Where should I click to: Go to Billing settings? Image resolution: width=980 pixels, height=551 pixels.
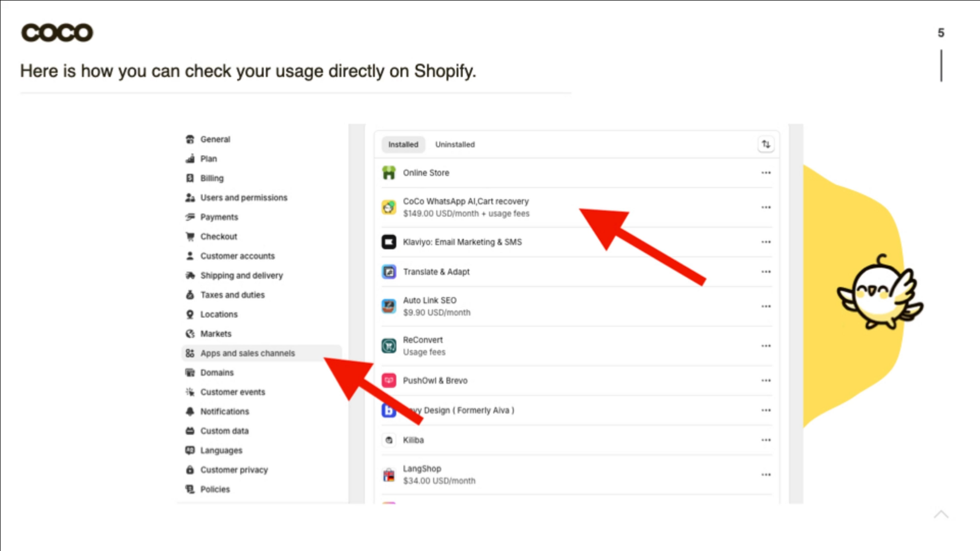(212, 178)
